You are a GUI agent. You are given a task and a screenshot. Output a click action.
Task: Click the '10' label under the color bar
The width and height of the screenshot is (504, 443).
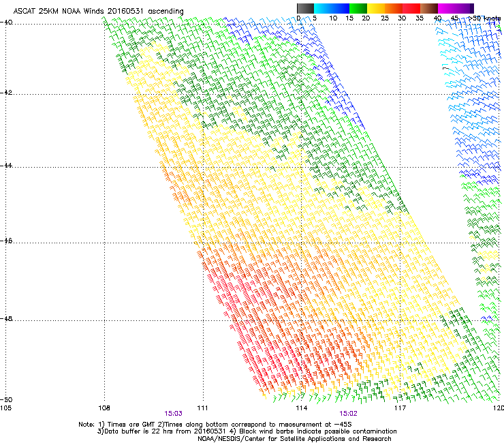(333, 18)
